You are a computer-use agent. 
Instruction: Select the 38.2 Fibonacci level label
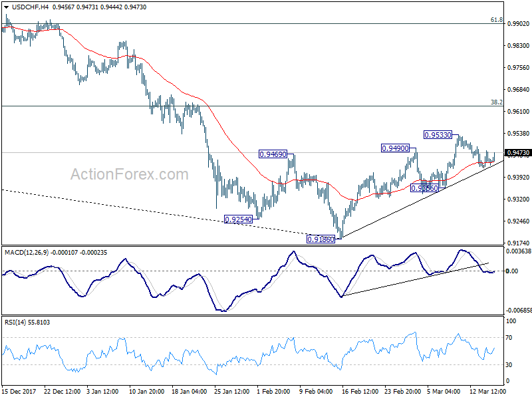(x=496, y=102)
